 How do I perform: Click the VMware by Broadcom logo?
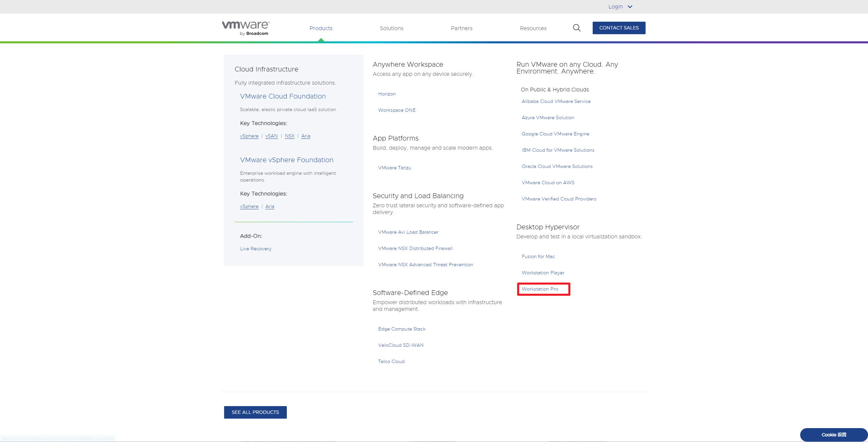[245, 28]
